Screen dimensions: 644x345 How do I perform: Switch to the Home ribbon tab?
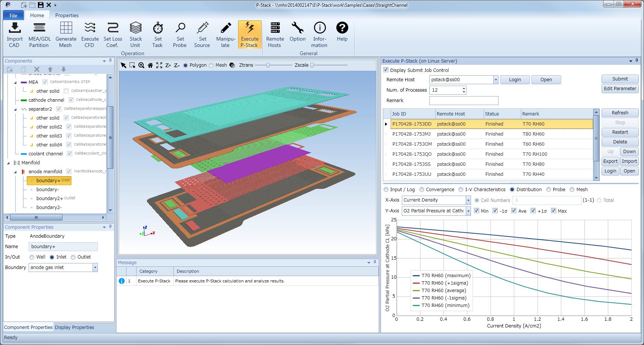tap(37, 15)
